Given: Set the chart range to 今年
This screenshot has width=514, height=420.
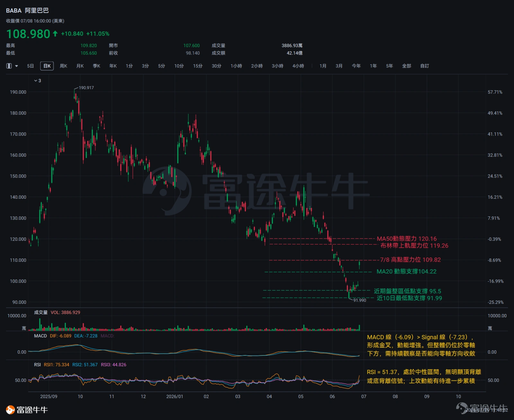Looking at the screenshot, I should (x=356, y=66).
